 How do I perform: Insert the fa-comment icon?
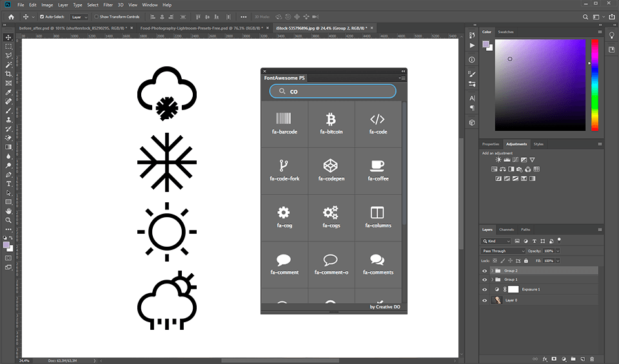tap(284, 265)
